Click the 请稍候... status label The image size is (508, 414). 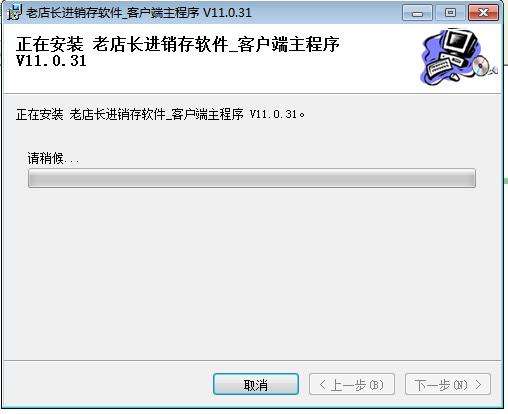[53, 158]
